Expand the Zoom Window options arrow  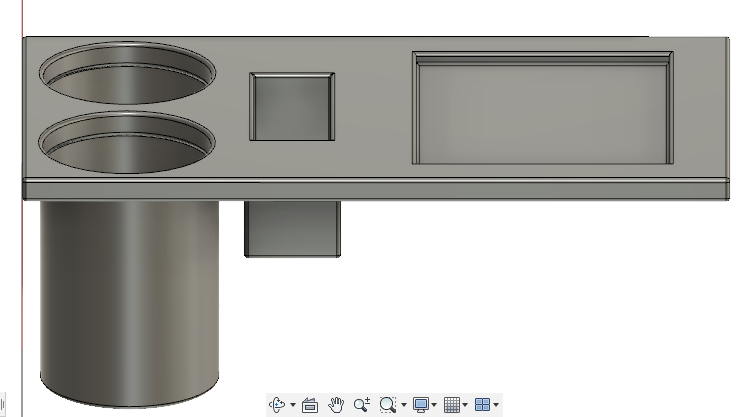click(403, 405)
